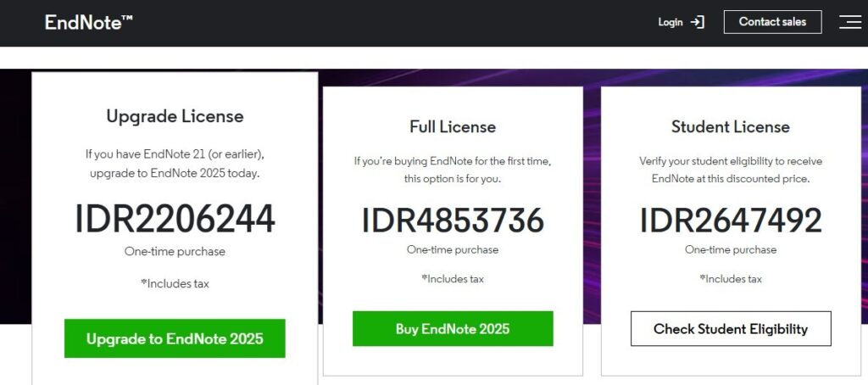Image resolution: width=868 pixels, height=385 pixels.
Task: Click the EndNote logo
Action: click(88, 22)
